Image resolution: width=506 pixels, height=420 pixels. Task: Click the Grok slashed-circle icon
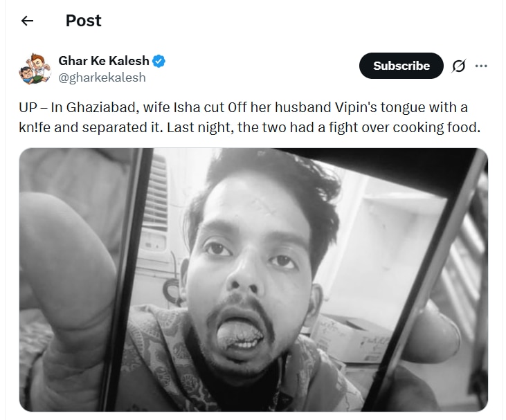[x=458, y=66]
